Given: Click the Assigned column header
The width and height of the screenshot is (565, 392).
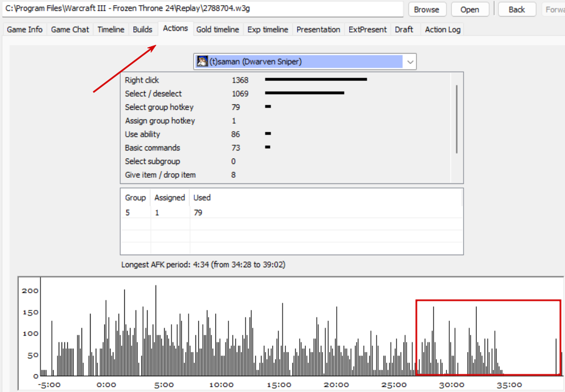Looking at the screenshot, I should click(x=170, y=198).
